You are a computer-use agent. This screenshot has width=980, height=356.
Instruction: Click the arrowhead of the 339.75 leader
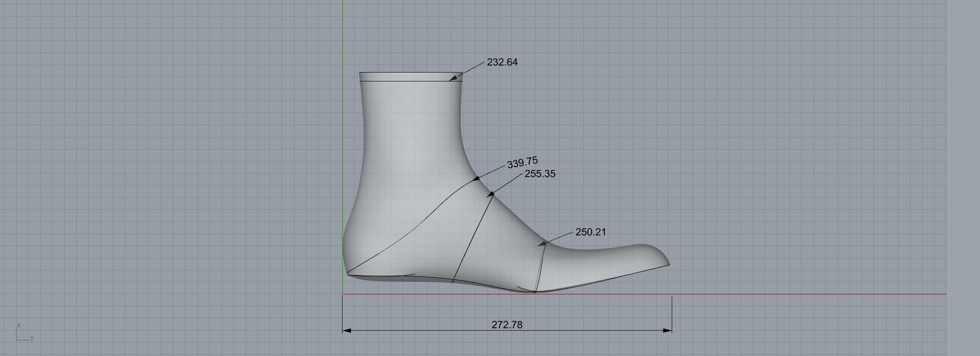476,178
